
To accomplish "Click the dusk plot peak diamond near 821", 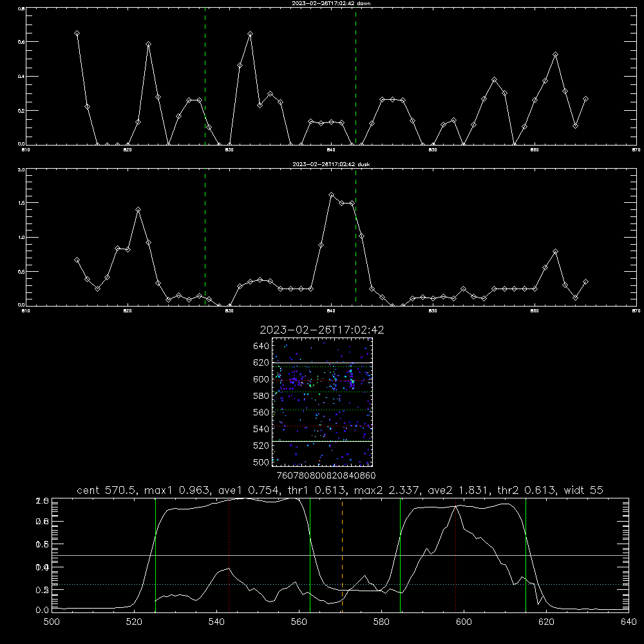I will tap(138, 210).
